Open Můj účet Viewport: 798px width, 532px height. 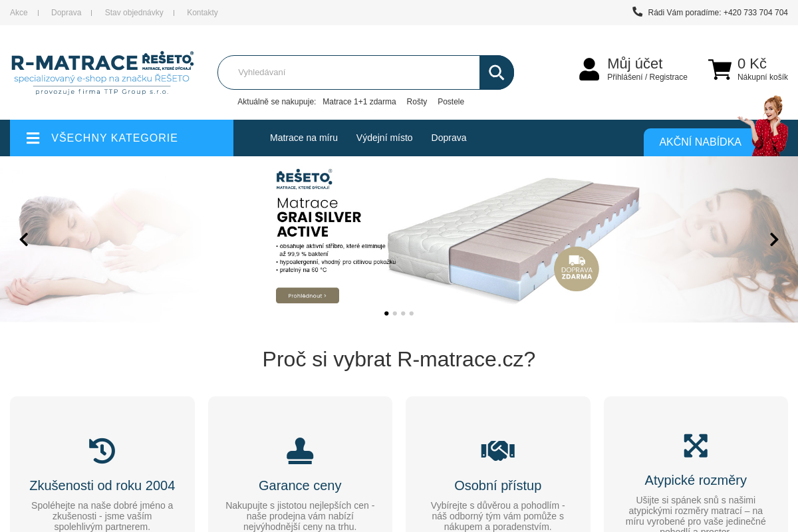pyautogui.click(x=635, y=64)
